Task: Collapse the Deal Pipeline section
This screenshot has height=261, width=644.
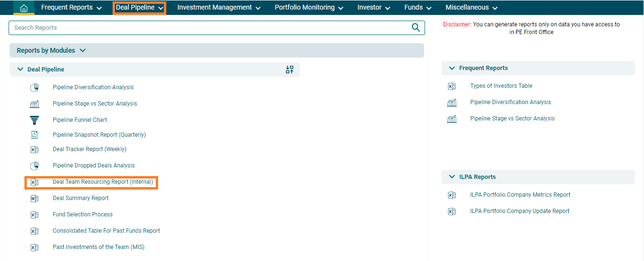Action: pos(20,70)
